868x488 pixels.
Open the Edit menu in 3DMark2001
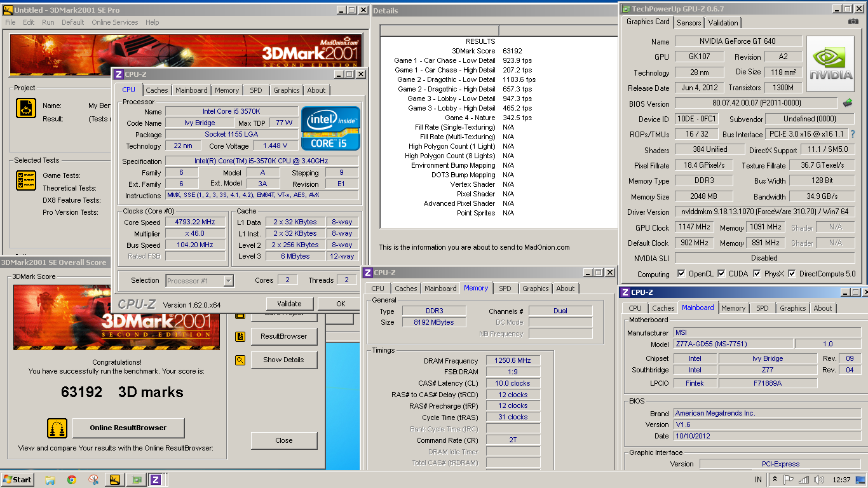[x=29, y=22]
